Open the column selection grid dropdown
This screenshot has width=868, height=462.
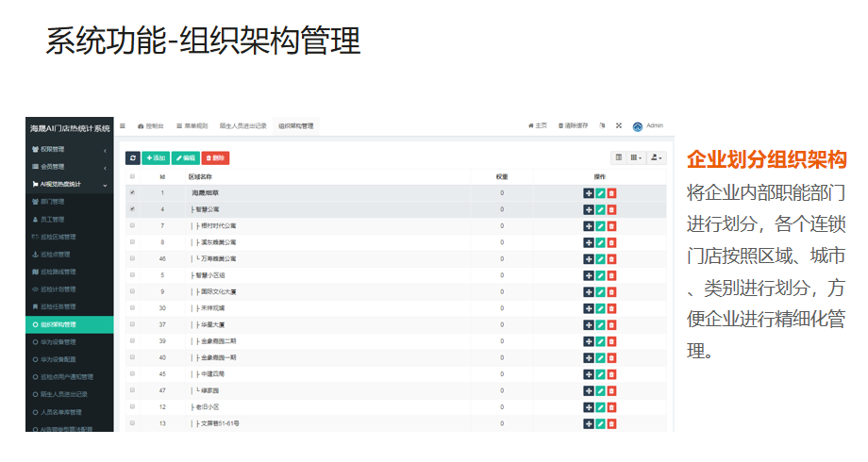pyautogui.click(x=636, y=157)
